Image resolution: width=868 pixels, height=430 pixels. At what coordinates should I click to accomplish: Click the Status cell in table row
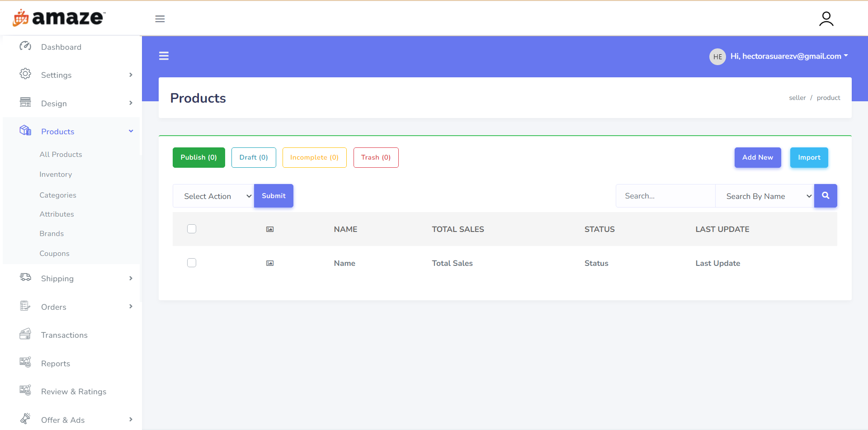596,263
